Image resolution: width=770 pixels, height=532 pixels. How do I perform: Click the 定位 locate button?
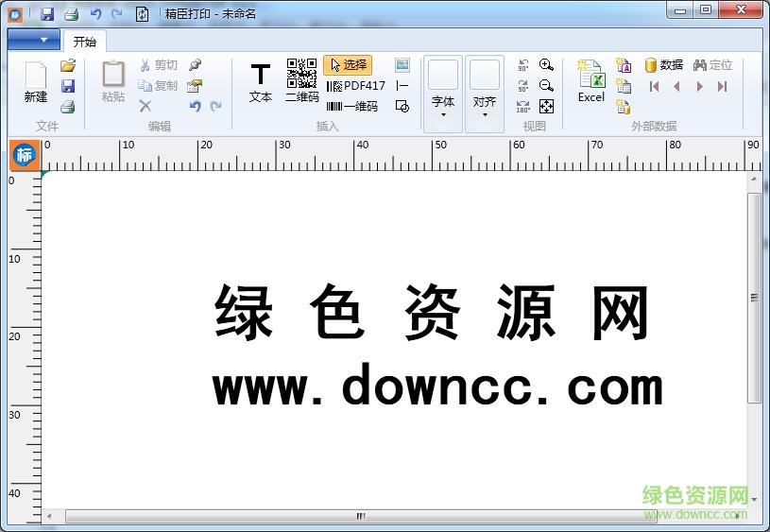(713, 65)
